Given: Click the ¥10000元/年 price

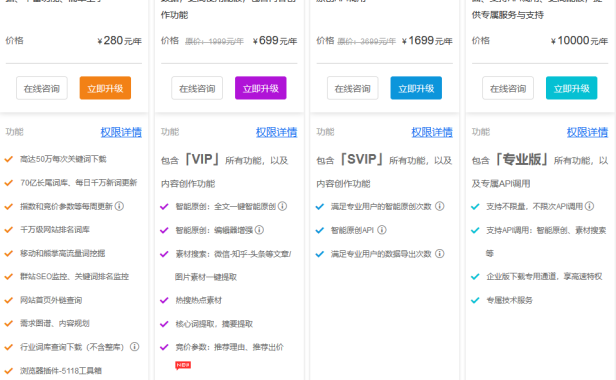Looking at the screenshot, I should (x=579, y=40).
